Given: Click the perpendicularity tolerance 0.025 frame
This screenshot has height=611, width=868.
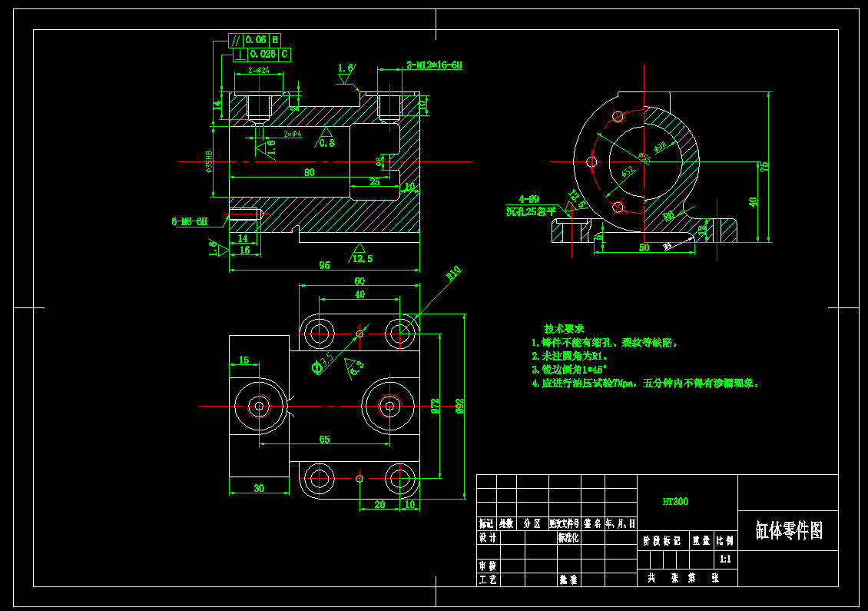Looking at the screenshot, I should tap(261, 55).
